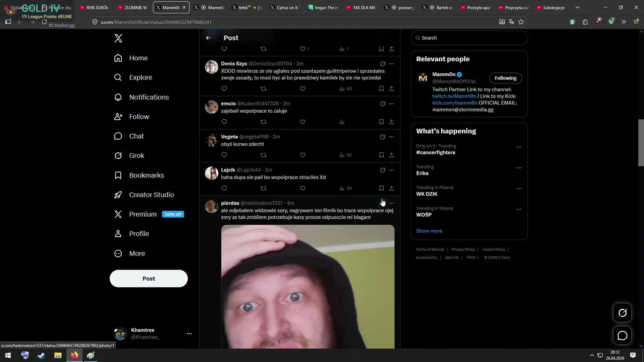
Task: Open more options on Vegeta's comment
Action: click(x=391, y=137)
